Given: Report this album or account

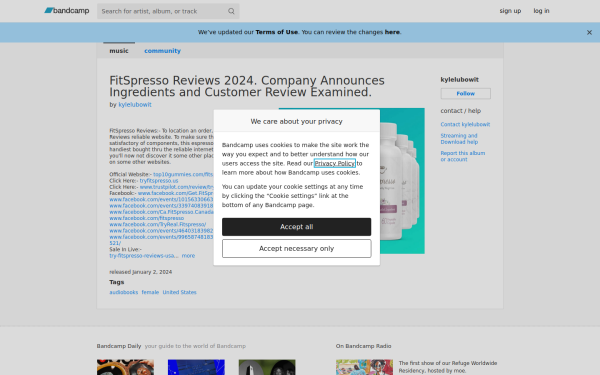Looking at the screenshot, I should (463, 156).
